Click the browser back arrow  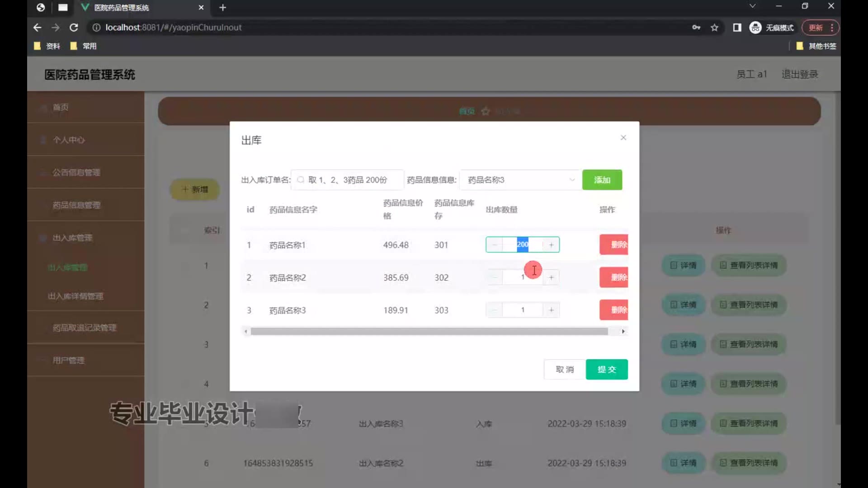click(x=37, y=28)
